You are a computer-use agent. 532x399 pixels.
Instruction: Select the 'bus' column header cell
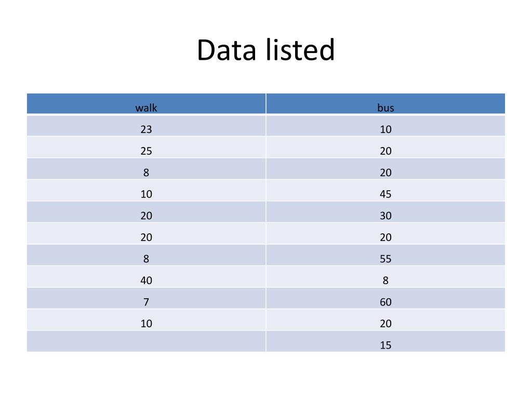coord(385,103)
